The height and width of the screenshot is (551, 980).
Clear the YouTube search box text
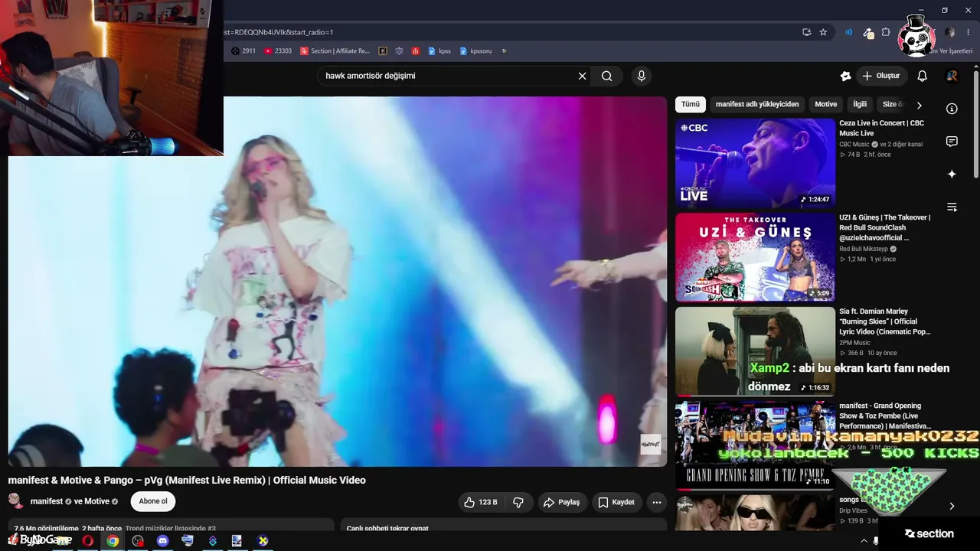[582, 76]
